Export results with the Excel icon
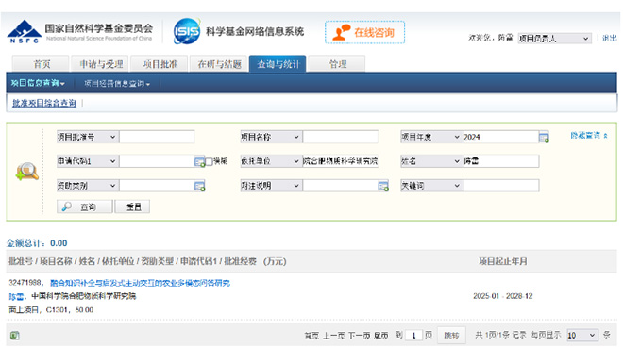Screen dimensions: 623x364 click(15, 336)
